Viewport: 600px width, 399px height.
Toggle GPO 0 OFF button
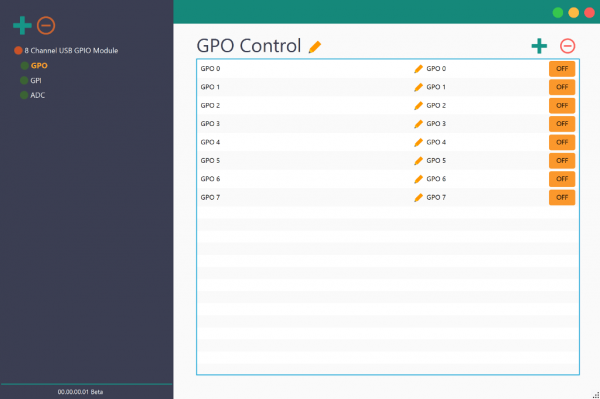562,69
